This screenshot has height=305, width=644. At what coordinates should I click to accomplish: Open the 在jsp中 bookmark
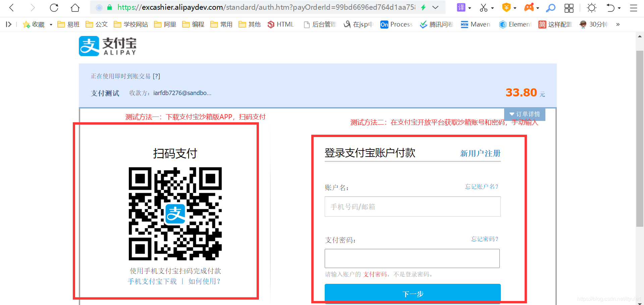[x=358, y=24]
